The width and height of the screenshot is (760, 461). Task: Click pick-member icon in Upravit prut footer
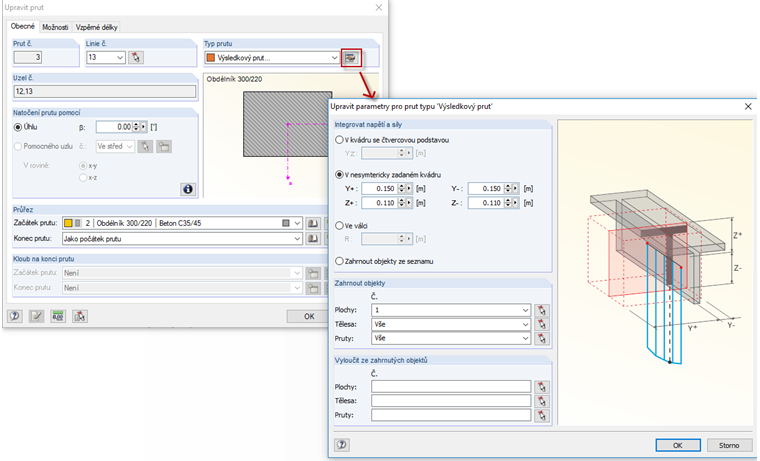pyautogui.click(x=79, y=317)
